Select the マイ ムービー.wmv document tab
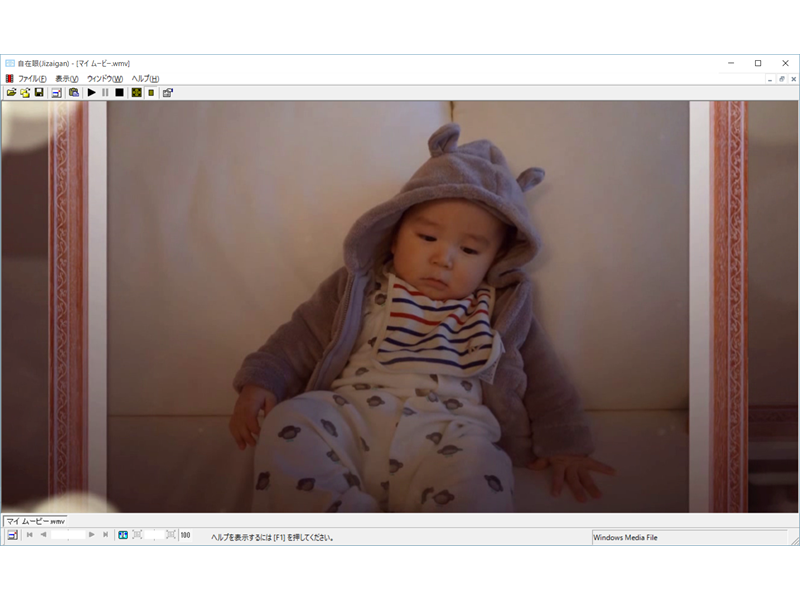Viewport: 800px width, 600px height. coord(35,521)
